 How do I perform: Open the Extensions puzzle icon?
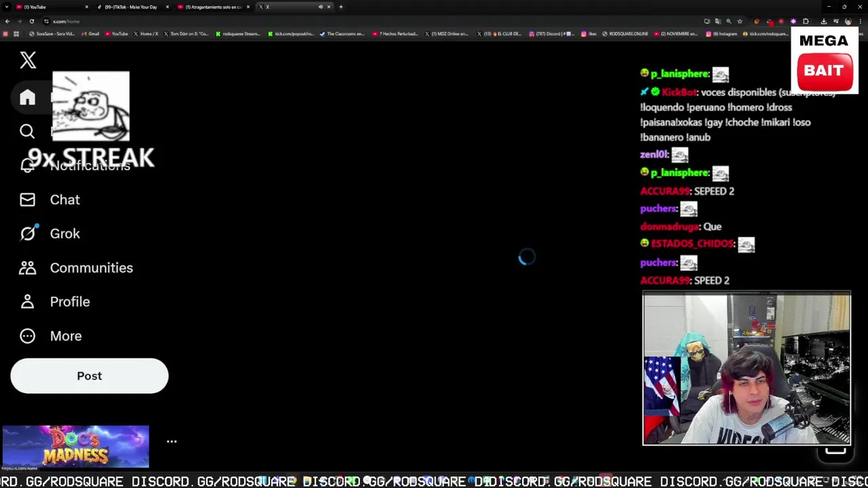[x=806, y=22]
